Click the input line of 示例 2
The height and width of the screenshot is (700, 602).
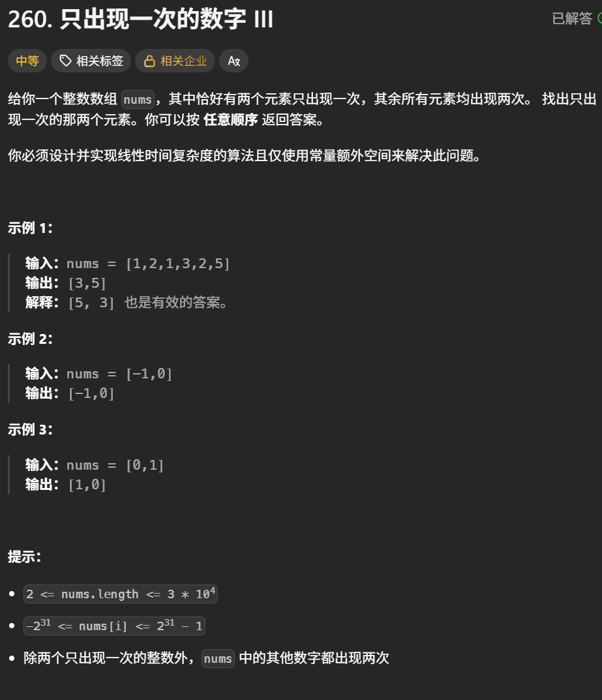(98, 373)
